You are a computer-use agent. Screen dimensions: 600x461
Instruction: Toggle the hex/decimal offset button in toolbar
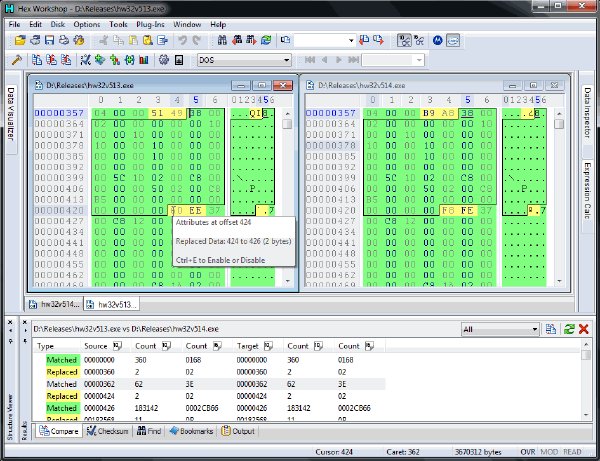(404, 40)
